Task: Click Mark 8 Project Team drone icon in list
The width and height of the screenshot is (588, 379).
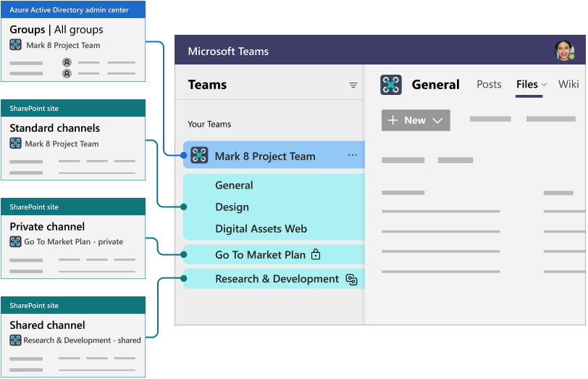Action: (x=199, y=155)
